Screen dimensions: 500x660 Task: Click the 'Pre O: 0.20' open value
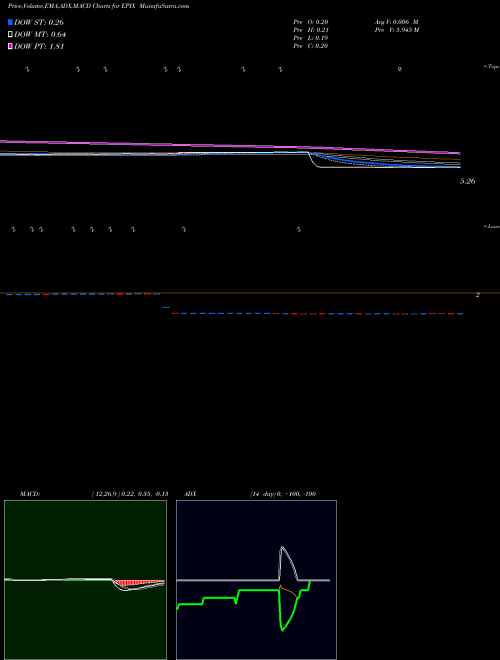click(x=311, y=21)
